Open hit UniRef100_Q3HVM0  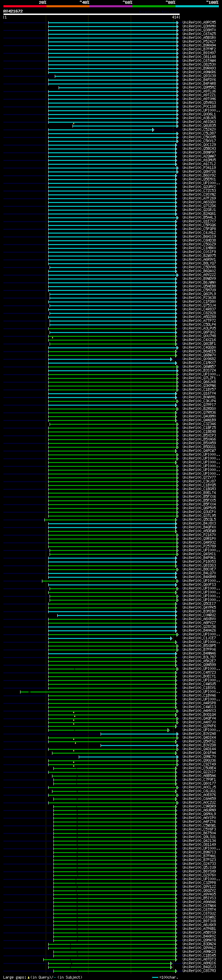tap(199, 26)
